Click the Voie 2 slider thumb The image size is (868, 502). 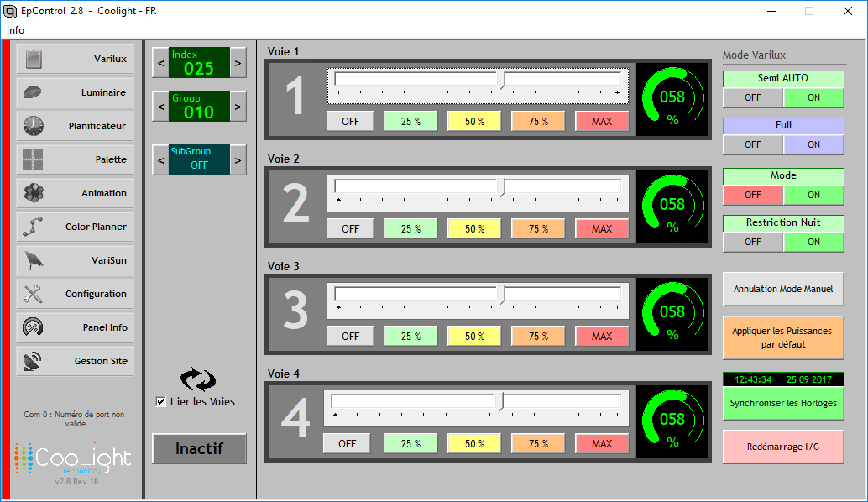502,187
